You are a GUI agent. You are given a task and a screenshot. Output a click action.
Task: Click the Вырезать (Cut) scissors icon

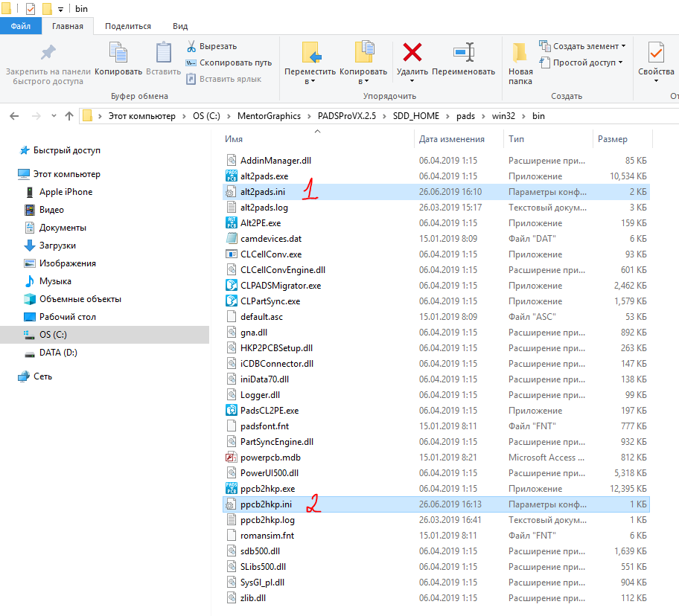point(191,46)
